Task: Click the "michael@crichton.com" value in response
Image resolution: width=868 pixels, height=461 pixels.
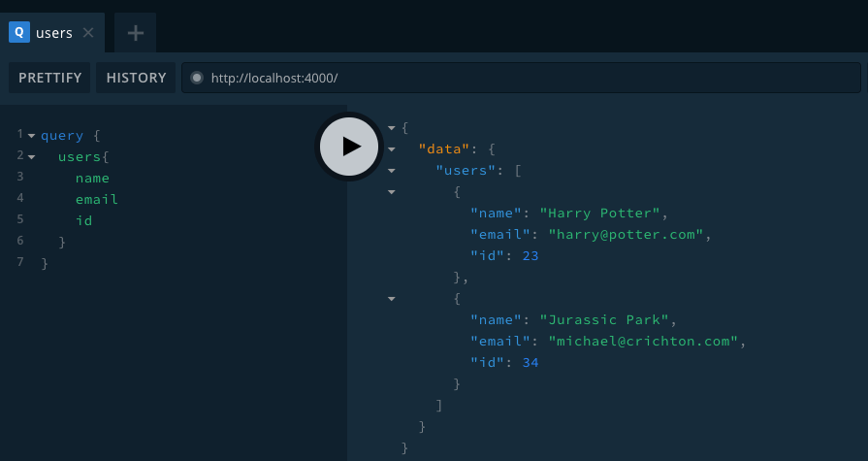Action: click(x=644, y=342)
